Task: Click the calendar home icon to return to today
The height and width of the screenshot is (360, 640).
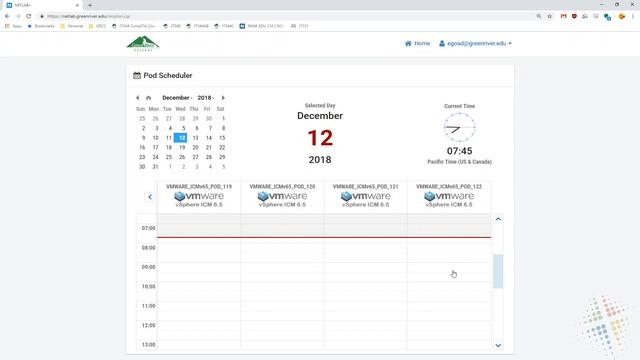Action: click(149, 98)
